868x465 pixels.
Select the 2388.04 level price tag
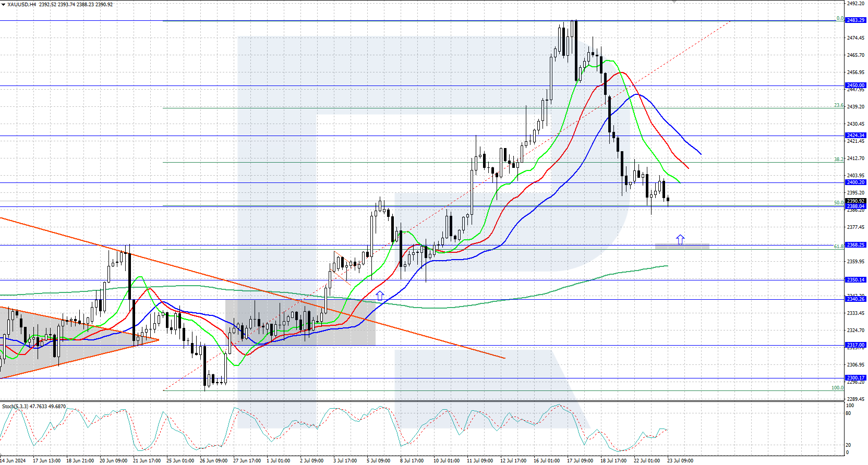(855, 206)
